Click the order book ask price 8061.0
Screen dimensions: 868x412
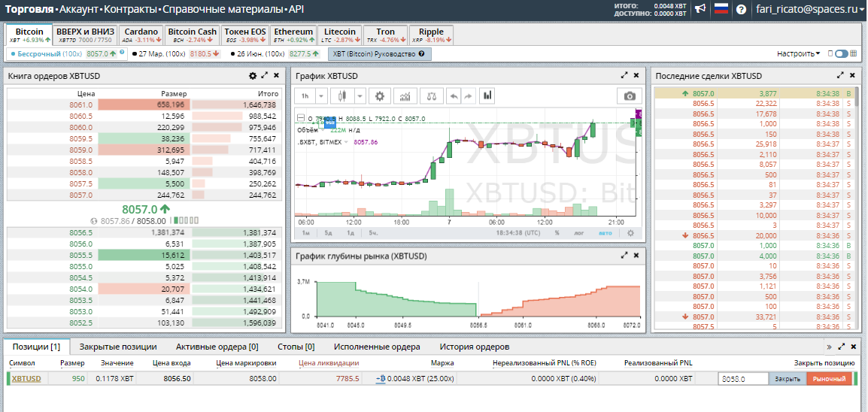[80, 105]
